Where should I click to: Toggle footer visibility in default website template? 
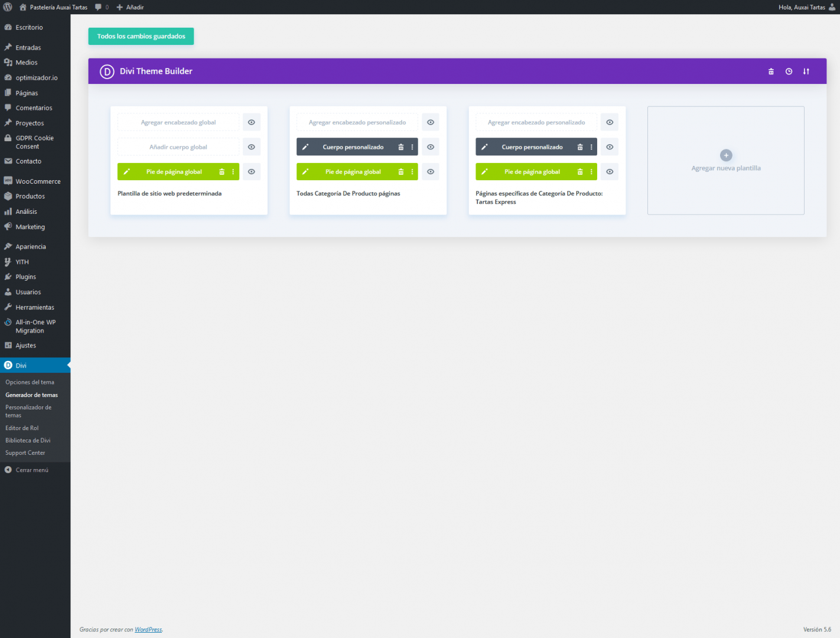tap(252, 172)
